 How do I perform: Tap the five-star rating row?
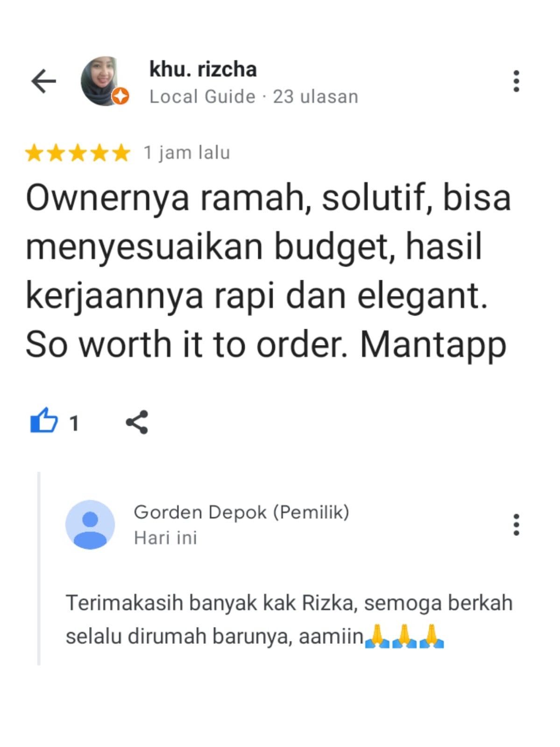(78, 153)
